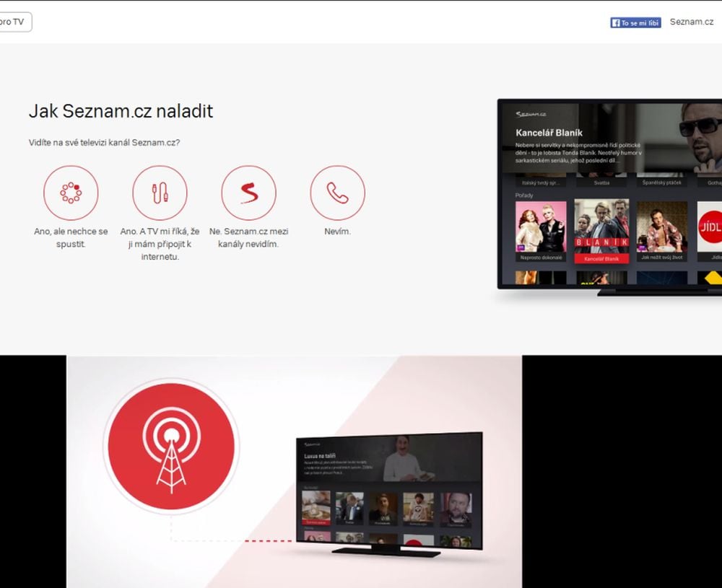Click the text 'Vidíte na své televizi kanál Seznam.cz?'
Viewport: 722px width, 588px height.
coord(104,143)
